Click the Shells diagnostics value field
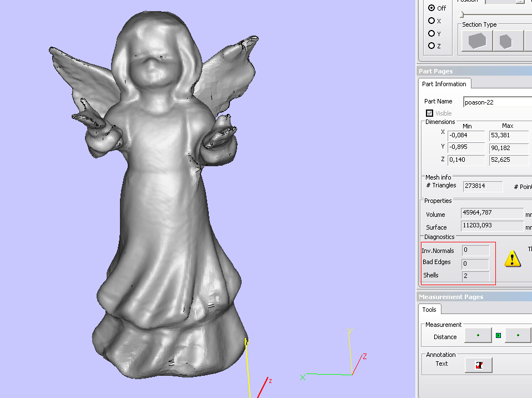This screenshot has height=398, width=532. tap(475, 276)
